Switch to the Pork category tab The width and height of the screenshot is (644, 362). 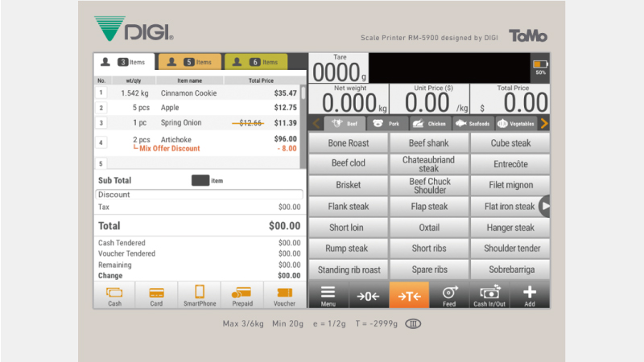(x=386, y=123)
